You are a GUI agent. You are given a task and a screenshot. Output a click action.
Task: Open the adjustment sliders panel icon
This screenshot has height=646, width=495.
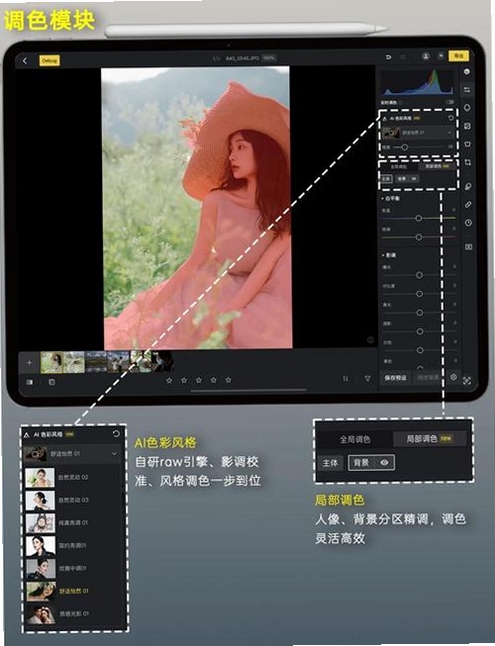click(467, 89)
